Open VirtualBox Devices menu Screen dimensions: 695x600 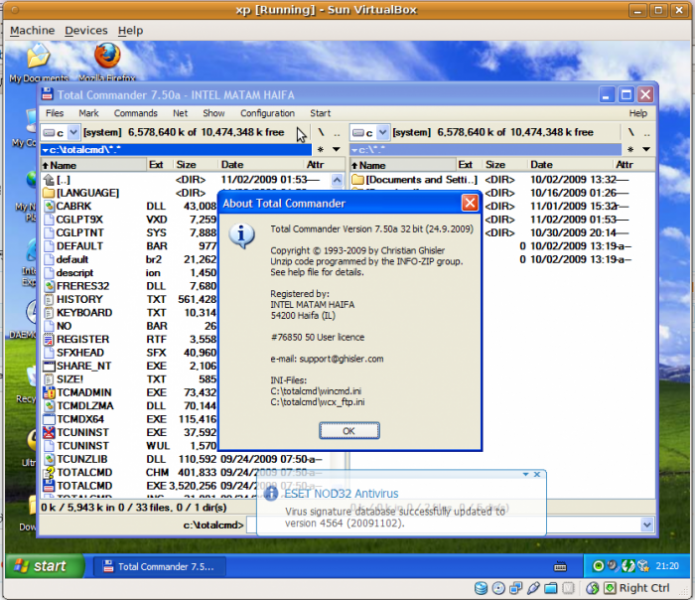click(x=86, y=30)
